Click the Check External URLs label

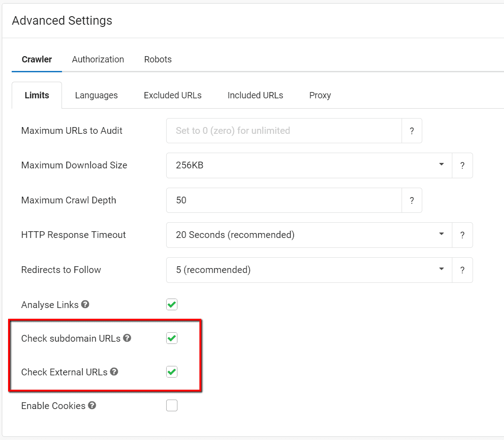pos(64,372)
